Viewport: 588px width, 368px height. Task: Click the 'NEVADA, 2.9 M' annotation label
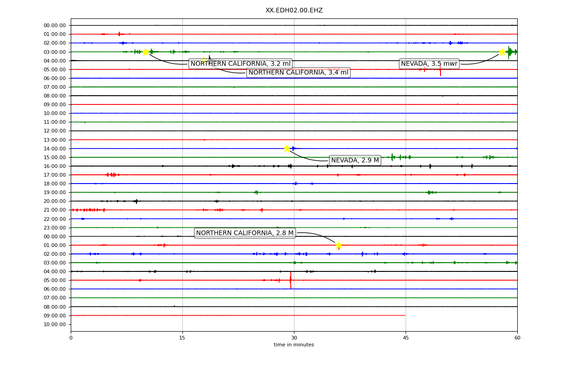tap(355, 161)
